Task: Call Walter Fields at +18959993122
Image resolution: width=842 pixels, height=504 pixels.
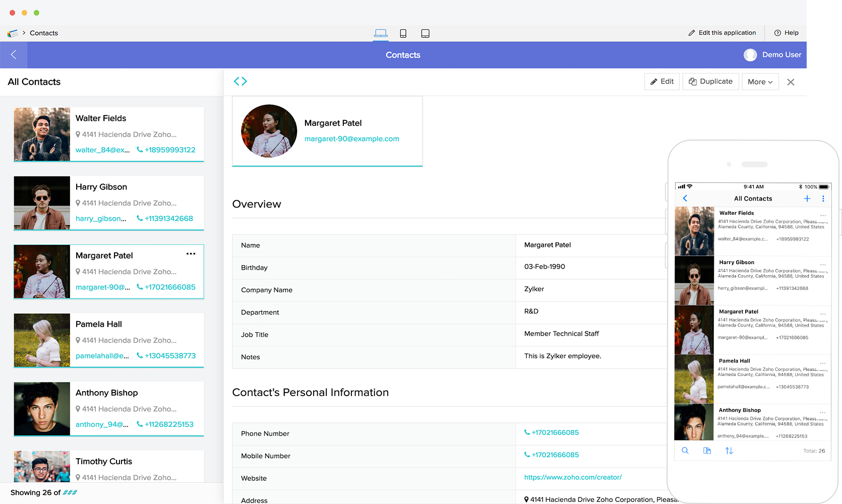Action: [x=166, y=150]
